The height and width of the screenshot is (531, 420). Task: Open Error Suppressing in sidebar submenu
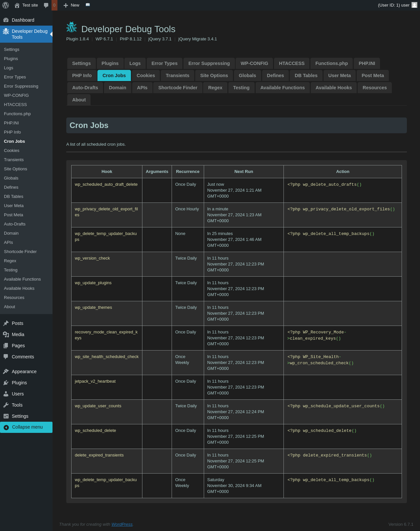click(21, 86)
